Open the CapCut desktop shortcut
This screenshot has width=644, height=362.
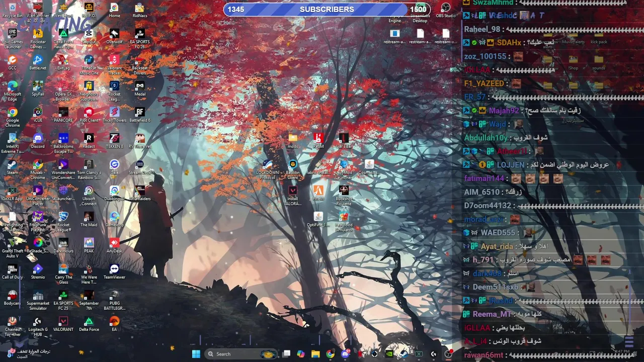pyautogui.click(x=89, y=37)
